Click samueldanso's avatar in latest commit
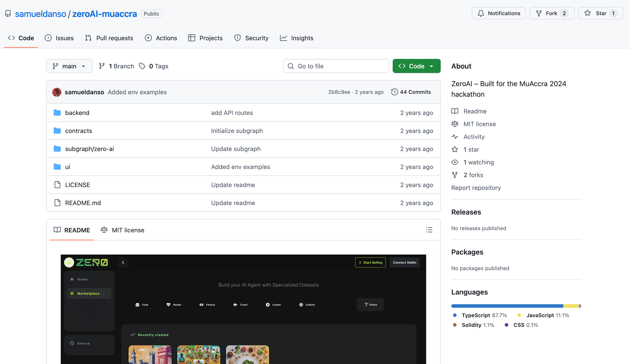630x364 pixels. coord(57,92)
